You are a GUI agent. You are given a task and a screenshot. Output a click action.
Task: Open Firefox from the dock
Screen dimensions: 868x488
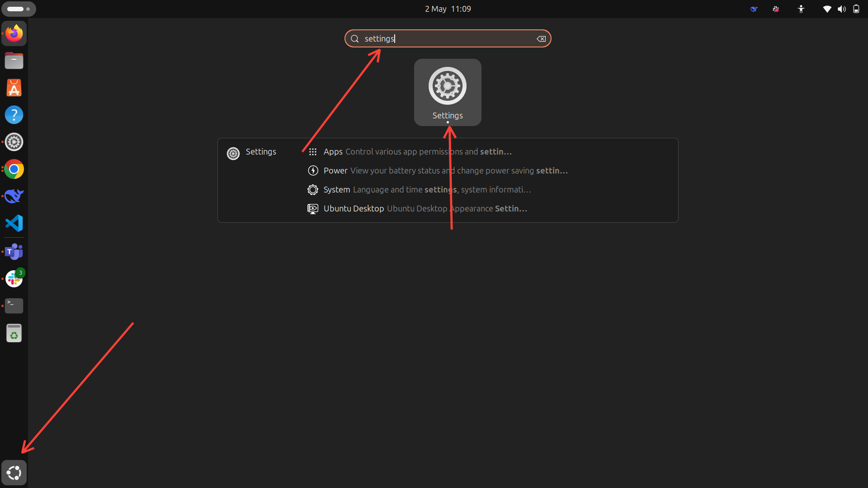coord(14,33)
